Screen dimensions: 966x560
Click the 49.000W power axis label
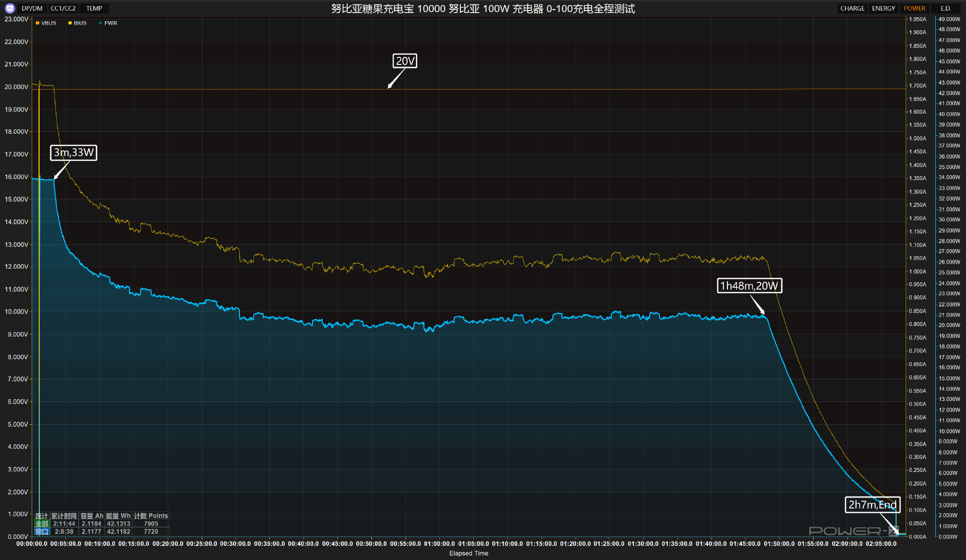[949, 19]
